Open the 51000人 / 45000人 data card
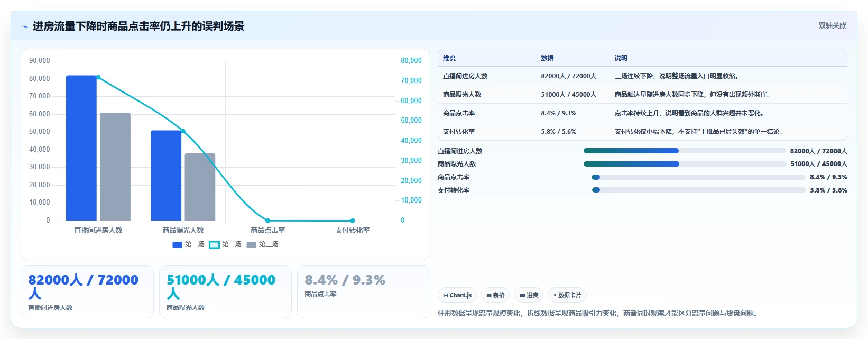This screenshot has height=339, width=868. pos(225,292)
